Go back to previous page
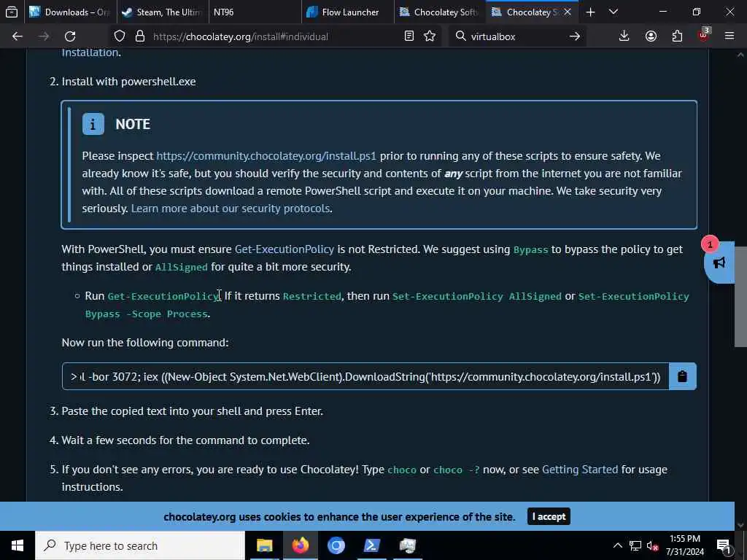The height and width of the screenshot is (560, 747). (x=18, y=36)
